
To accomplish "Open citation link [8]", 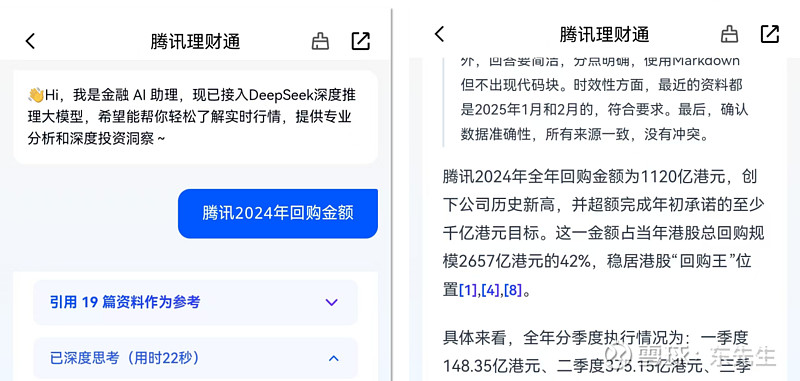I will coord(513,291).
